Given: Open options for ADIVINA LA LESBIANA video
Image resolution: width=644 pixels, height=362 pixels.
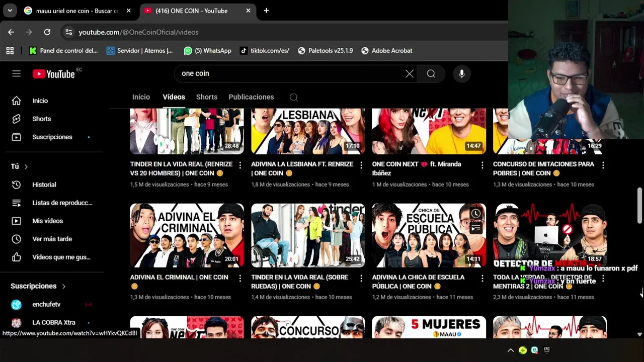Looking at the screenshot, I should (x=361, y=165).
